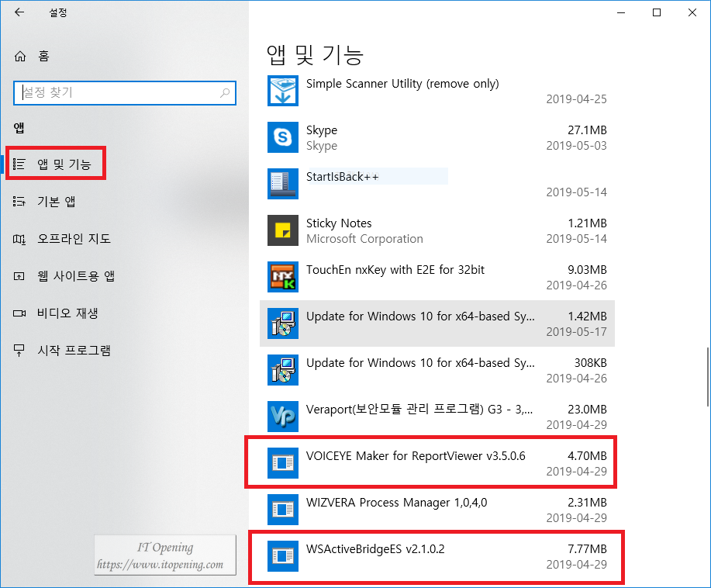Viewport: 711px width, 588px height.
Task: Open the 웹 사이트용 앱 sidebar section
Action: coord(64,276)
